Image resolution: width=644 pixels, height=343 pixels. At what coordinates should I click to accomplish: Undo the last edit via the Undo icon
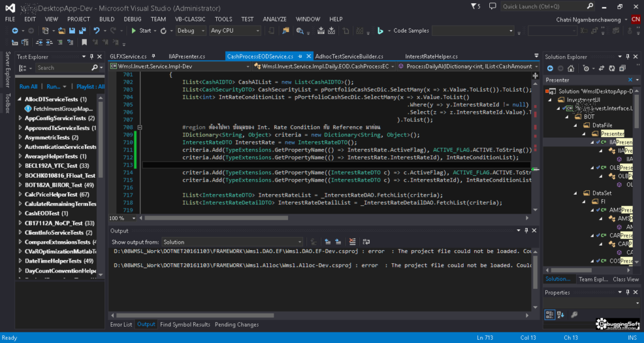pos(96,31)
